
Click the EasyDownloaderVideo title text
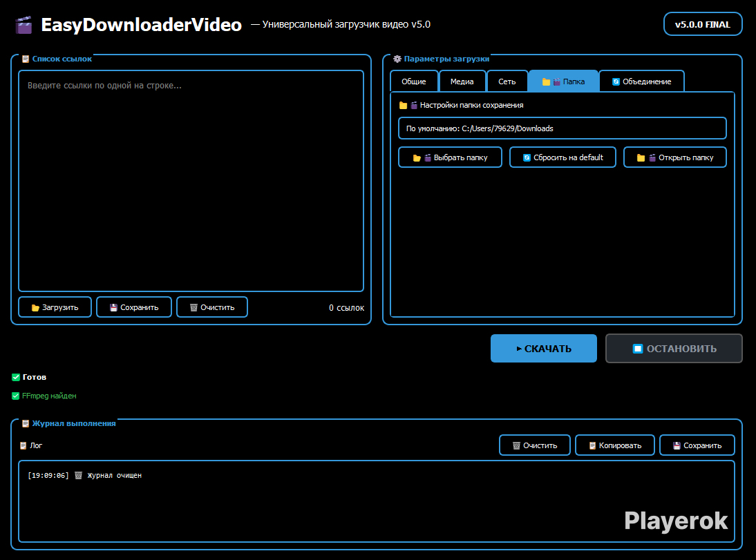(x=141, y=25)
